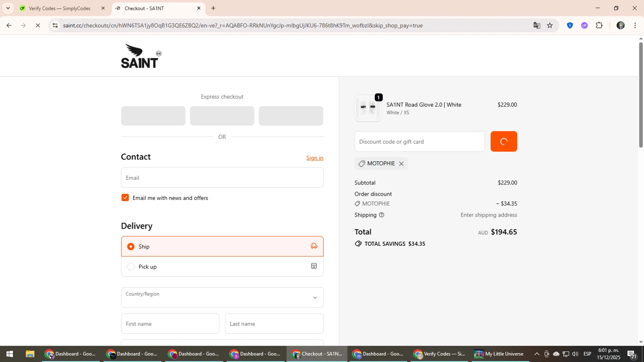Viewport: 644px width, 362px height.
Task: Select the Ship delivery option
Action: point(222,246)
